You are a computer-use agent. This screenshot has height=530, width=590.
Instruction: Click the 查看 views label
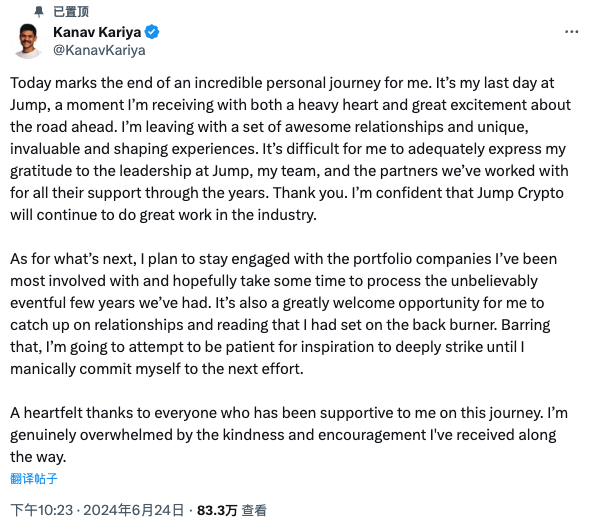[x=254, y=510]
